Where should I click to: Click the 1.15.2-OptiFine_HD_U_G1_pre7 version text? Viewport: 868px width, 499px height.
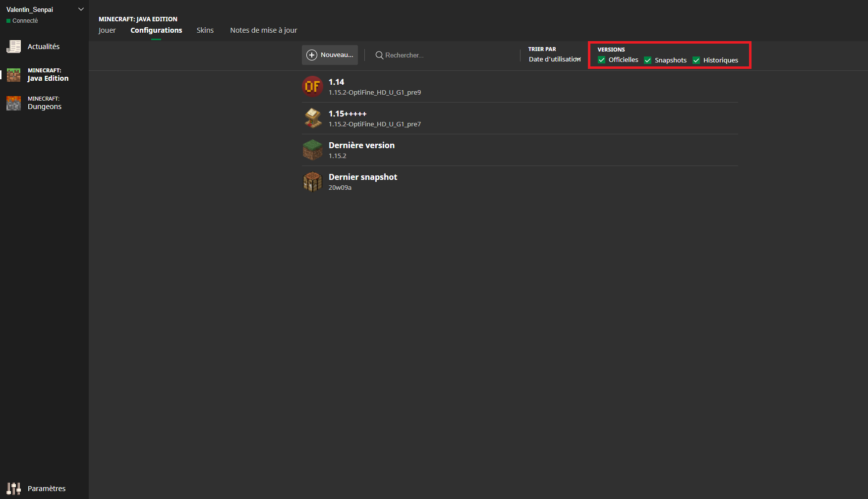(375, 124)
